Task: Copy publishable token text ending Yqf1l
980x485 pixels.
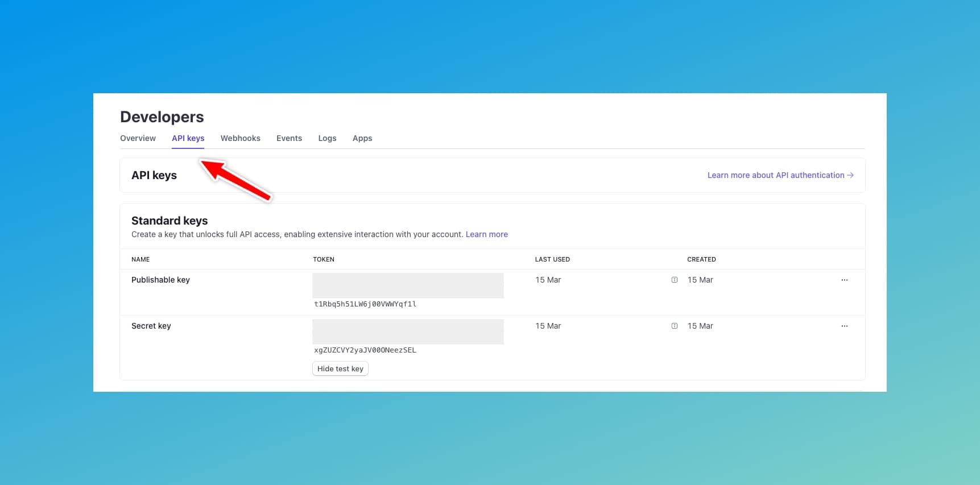Action: tap(365, 304)
